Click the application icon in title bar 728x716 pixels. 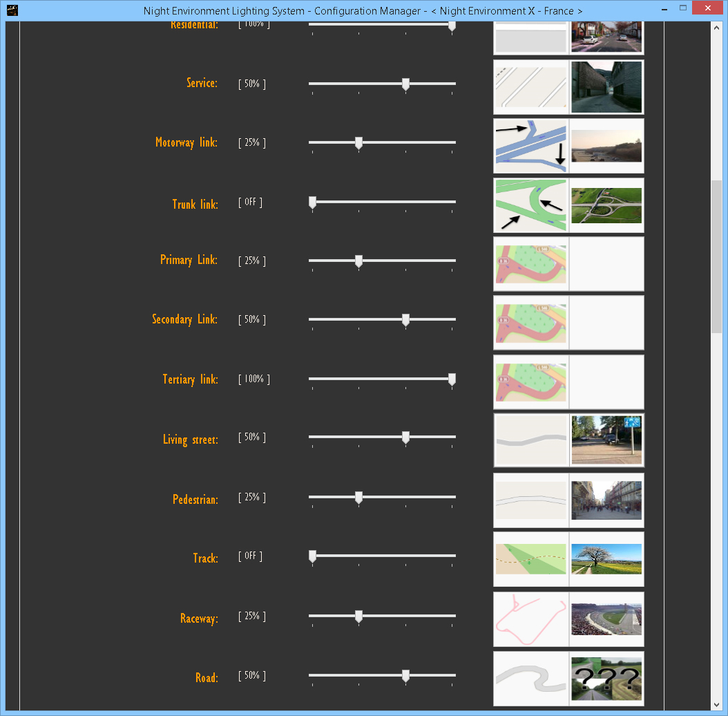(12, 10)
